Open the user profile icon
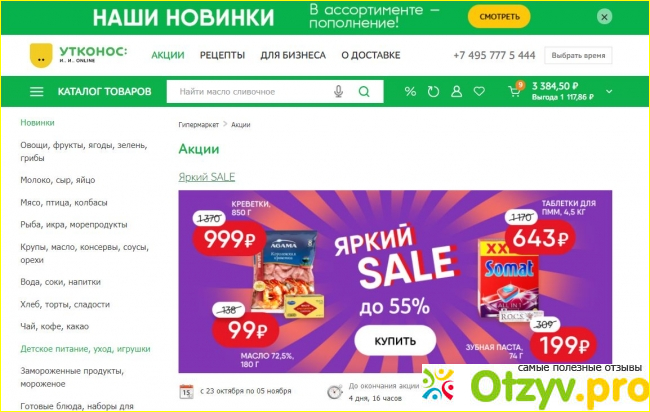Screen dimensions: 650x412 [x=456, y=92]
